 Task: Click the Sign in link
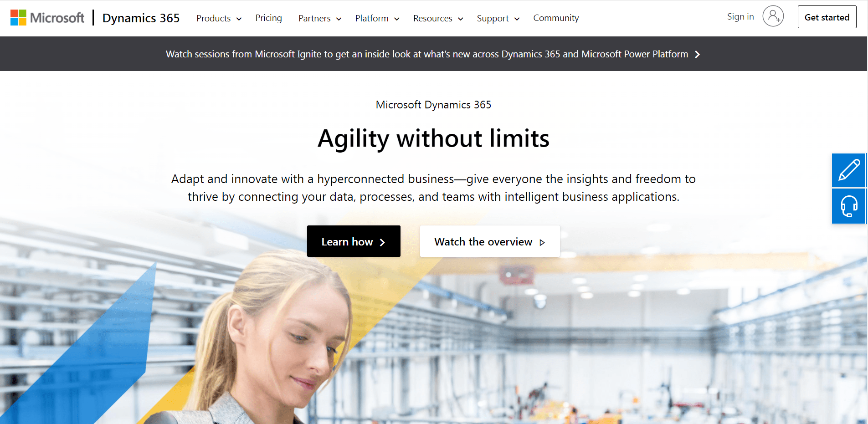coord(740,17)
